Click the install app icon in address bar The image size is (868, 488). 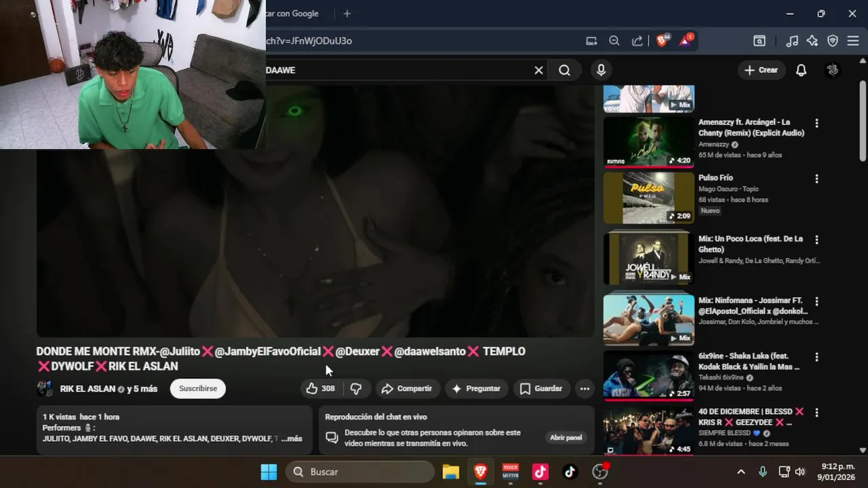coord(591,41)
